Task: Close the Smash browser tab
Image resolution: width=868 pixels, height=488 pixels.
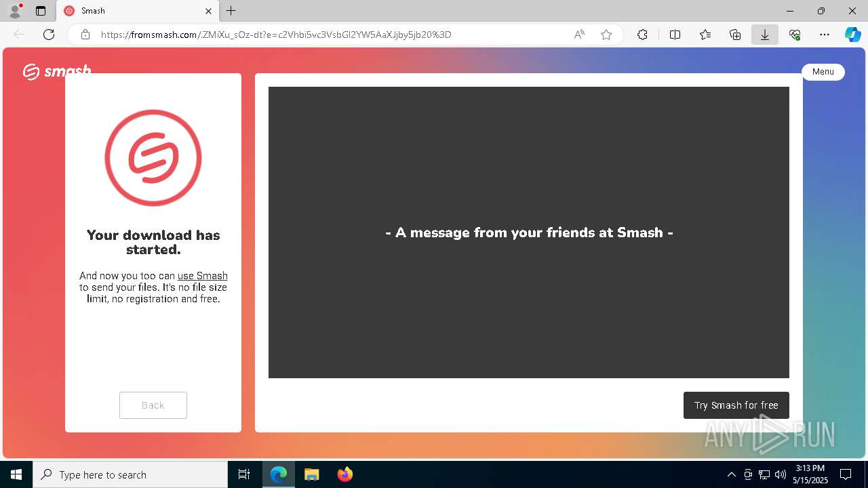Action: click(209, 11)
